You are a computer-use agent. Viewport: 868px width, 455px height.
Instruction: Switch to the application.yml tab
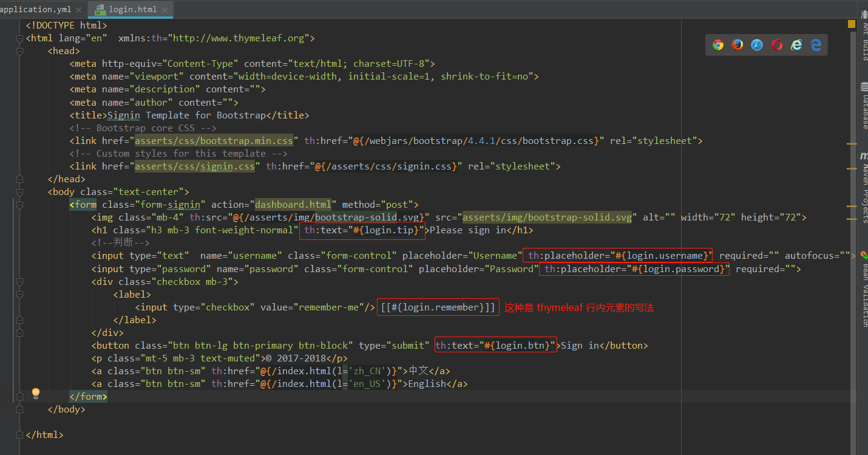(x=36, y=10)
